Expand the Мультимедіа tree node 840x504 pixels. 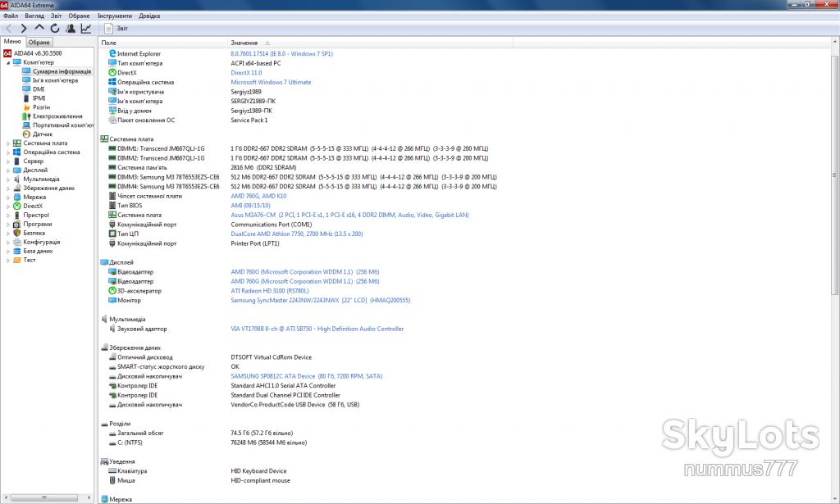(x=8, y=179)
